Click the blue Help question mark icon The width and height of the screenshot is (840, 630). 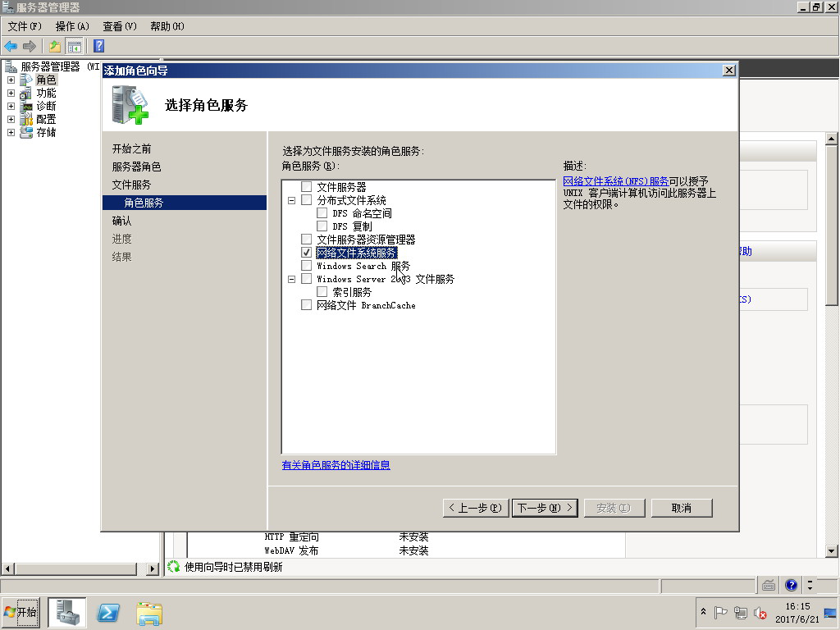pyautogui.click(x=98, y=46)
